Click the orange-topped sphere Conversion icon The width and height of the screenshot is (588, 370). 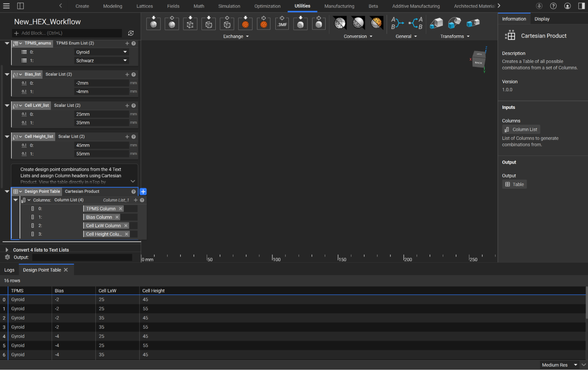coord(376,23)
